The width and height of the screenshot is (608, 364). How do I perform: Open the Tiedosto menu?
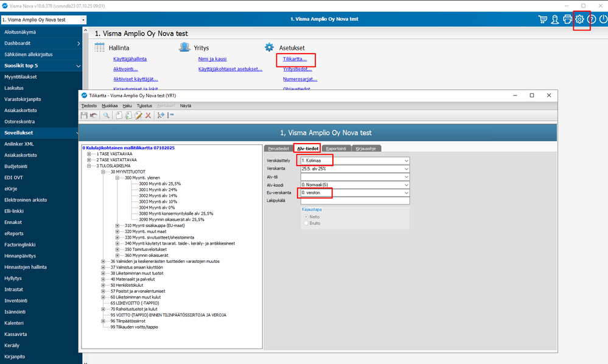click(89, 106)
